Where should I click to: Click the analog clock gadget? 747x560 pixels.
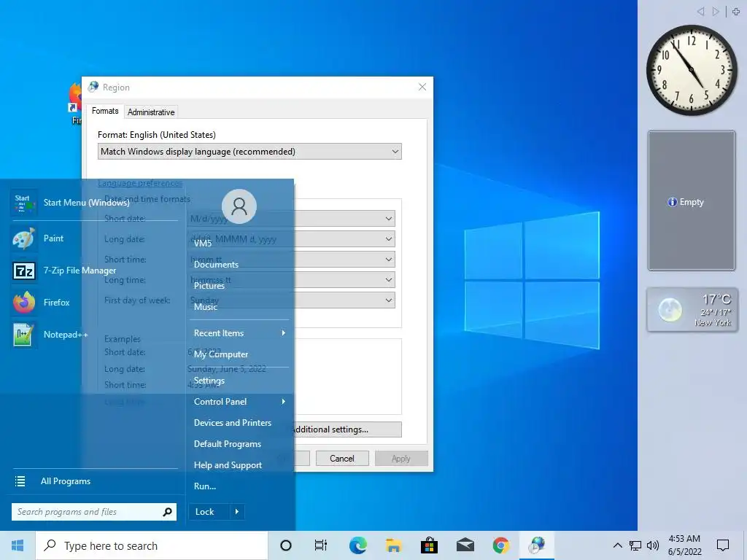[692, 70]
